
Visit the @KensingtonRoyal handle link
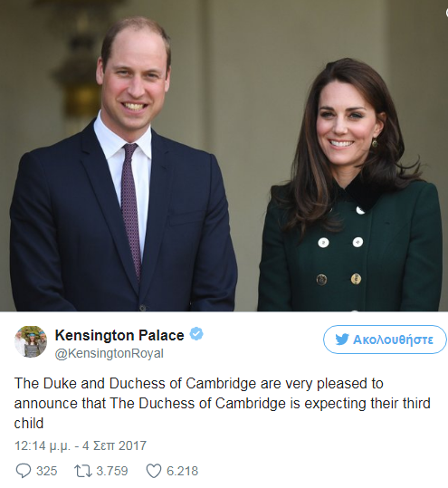(110, 353)
